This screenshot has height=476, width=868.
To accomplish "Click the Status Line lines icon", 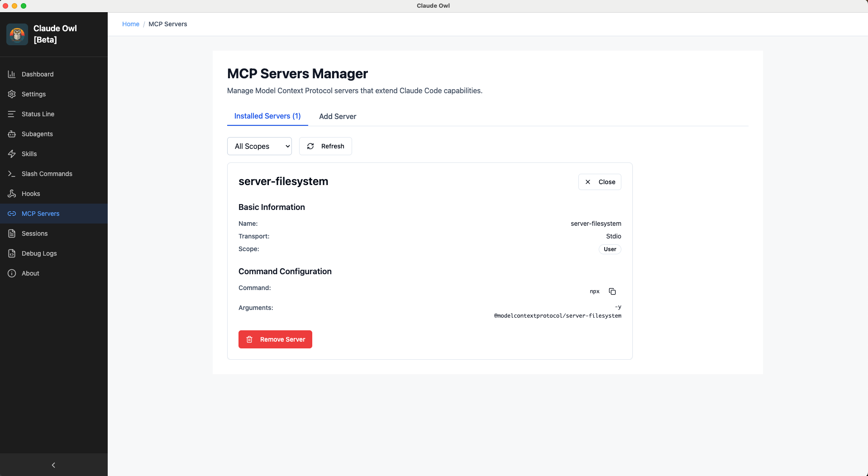I will pyautogui.click(x=12, y=114).
